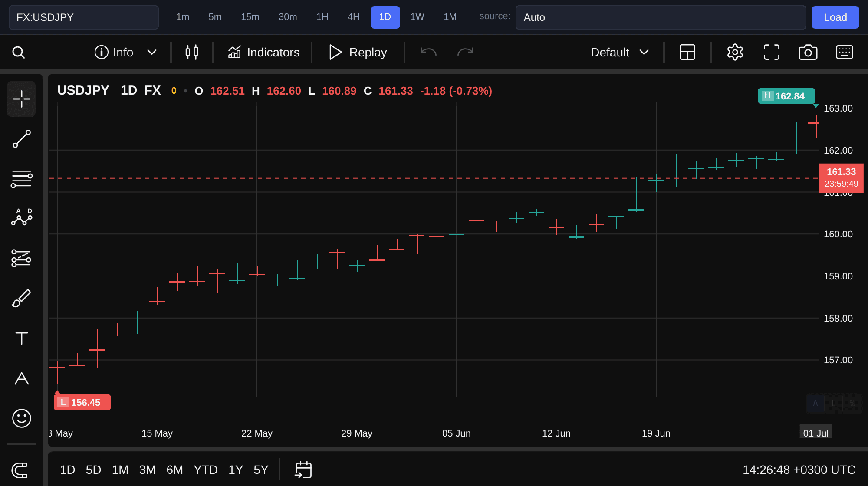Set the chart range to 5D
Screen dimensions: 868x486
tap(93, 470)
